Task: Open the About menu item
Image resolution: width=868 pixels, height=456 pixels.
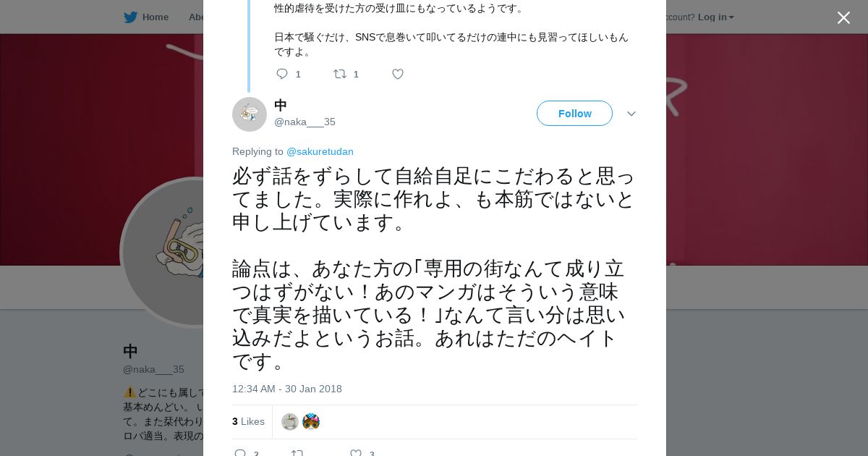Action: point(197,17)
